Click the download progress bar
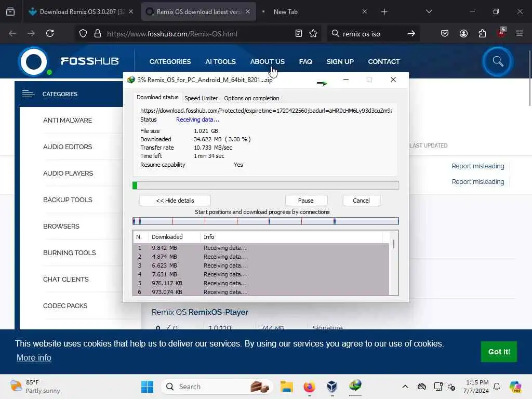 [265, 185]
